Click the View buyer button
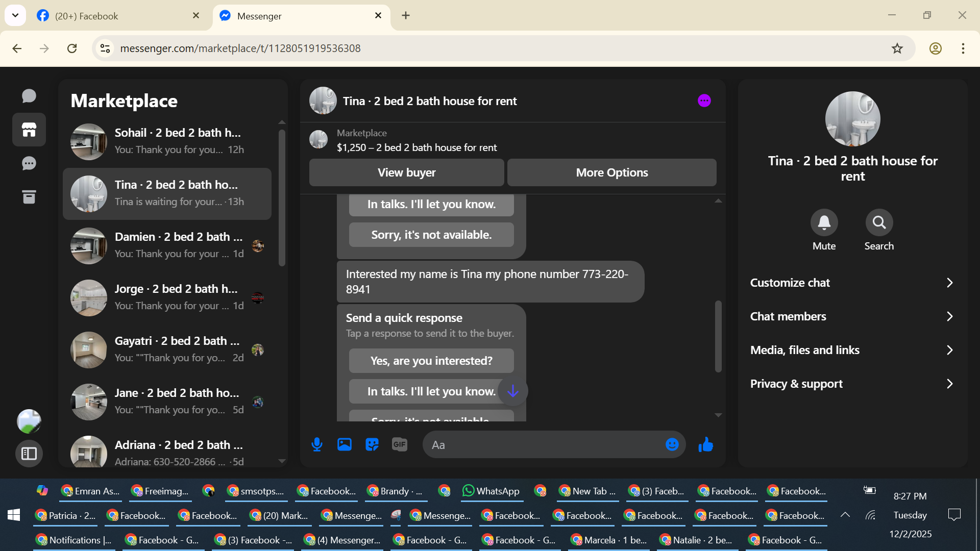980x551 pixels. pos(406,172)
